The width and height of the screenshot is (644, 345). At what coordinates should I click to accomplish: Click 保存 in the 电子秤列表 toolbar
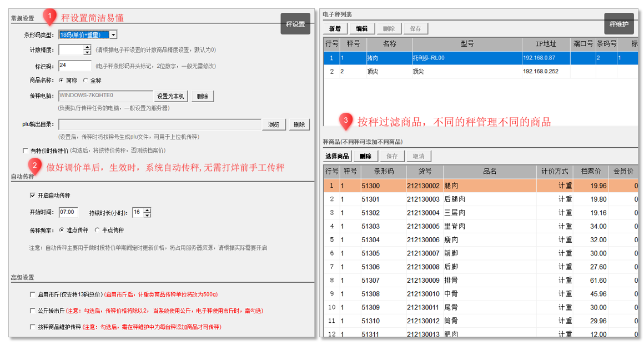416,28
